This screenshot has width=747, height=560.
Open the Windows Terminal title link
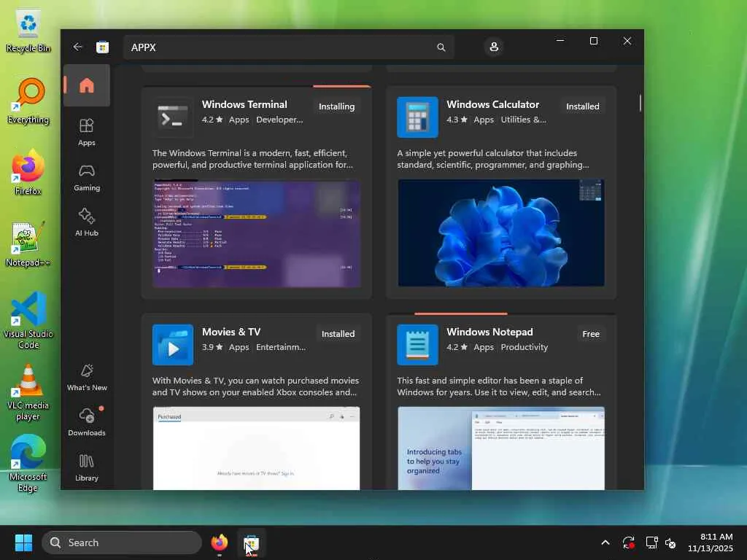tap(244, 104)
